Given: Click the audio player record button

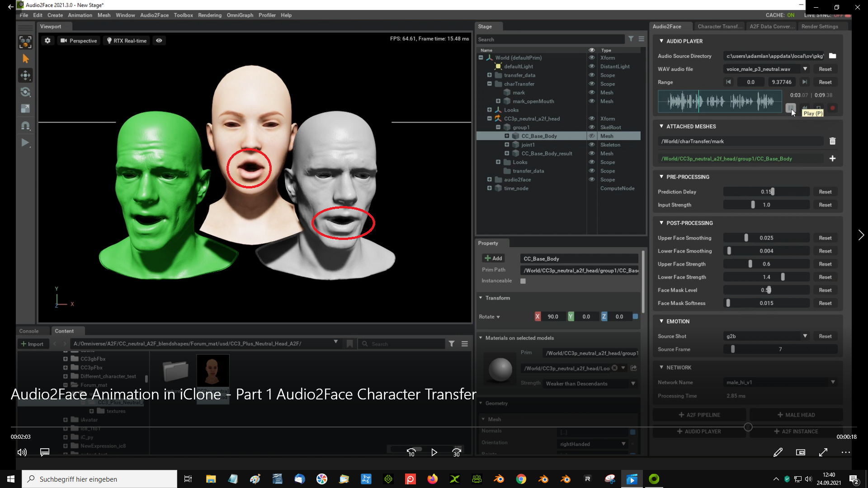Looking at the screenshot, I should (x=832, y=108).
